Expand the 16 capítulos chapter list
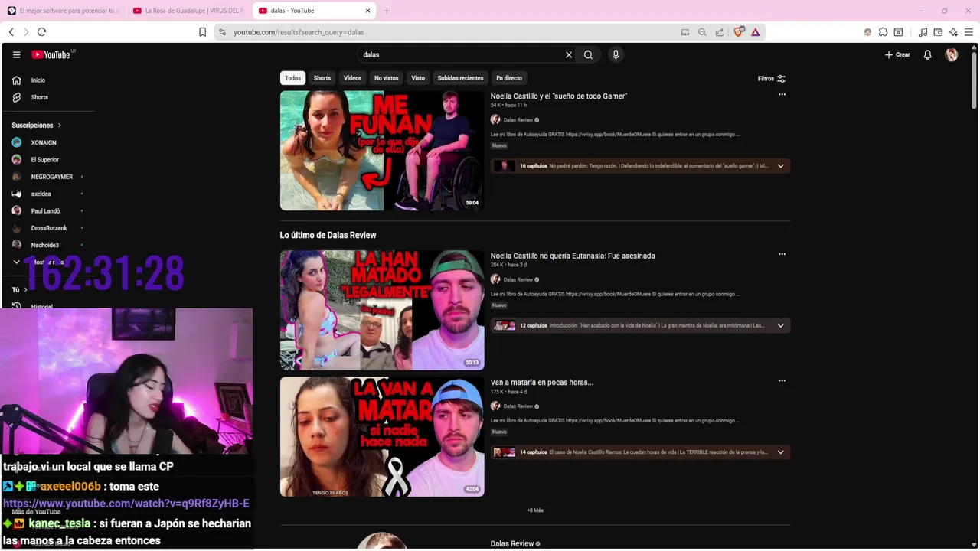The image size is (980, 551). (780, 166)
